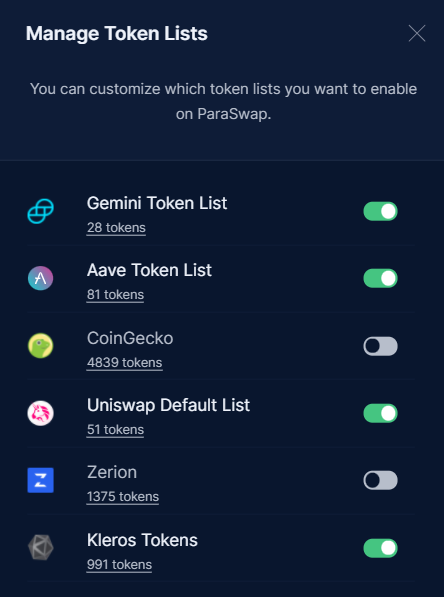Click the Kleros polyhedron icon
The height and width of the screenshot is (597, 444).
(x=40, y=548)
